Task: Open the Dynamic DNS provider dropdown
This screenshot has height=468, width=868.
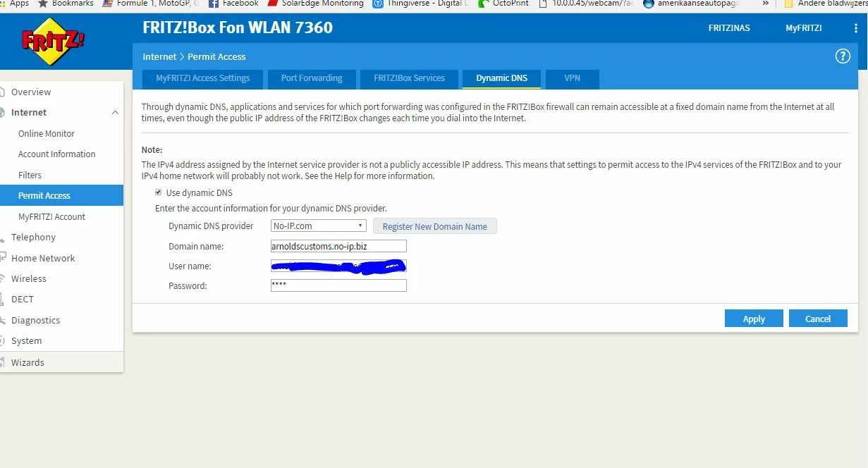Action: [318, 226]
